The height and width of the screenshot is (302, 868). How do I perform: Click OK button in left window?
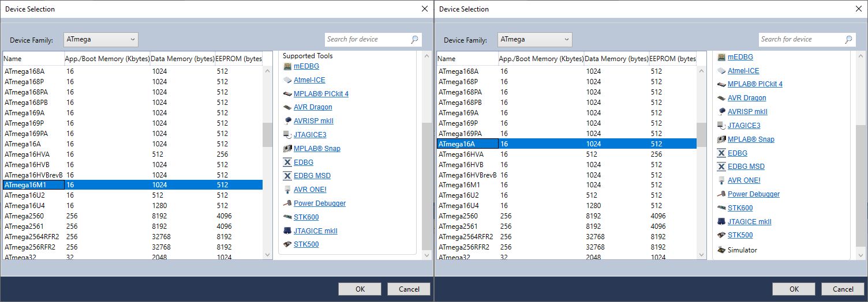[x=360, y=289]
